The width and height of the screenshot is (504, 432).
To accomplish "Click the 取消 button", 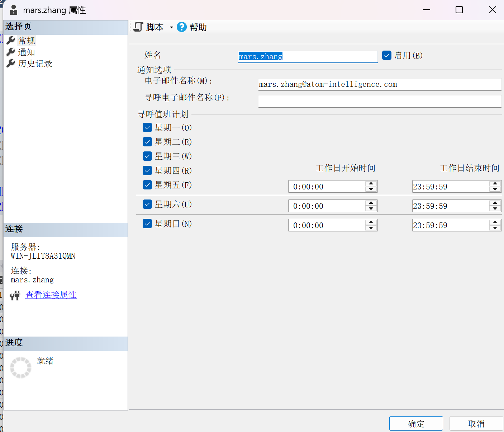I will tap(476, 424).
